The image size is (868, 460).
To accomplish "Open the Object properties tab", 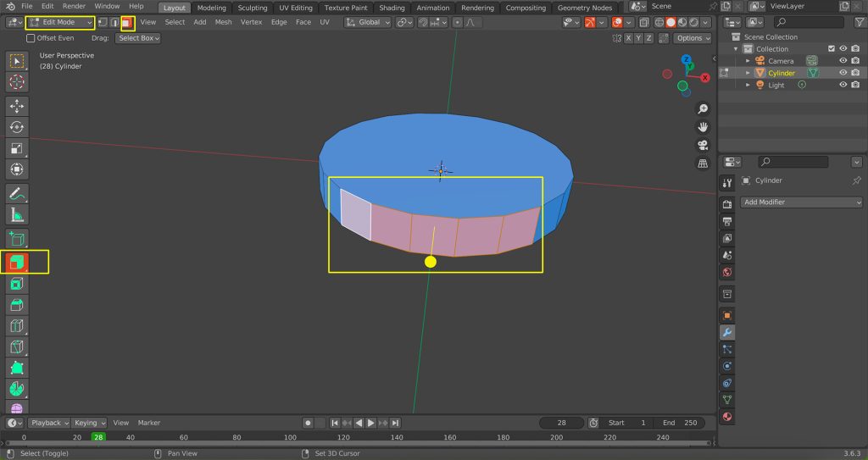I will click(727, 315).
